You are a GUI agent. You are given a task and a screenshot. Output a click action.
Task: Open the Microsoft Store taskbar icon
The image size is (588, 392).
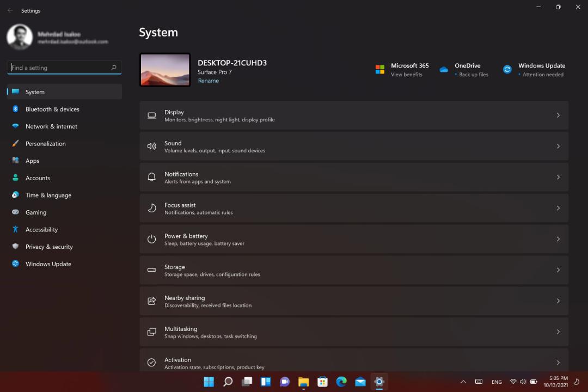(x=322, y=382)
